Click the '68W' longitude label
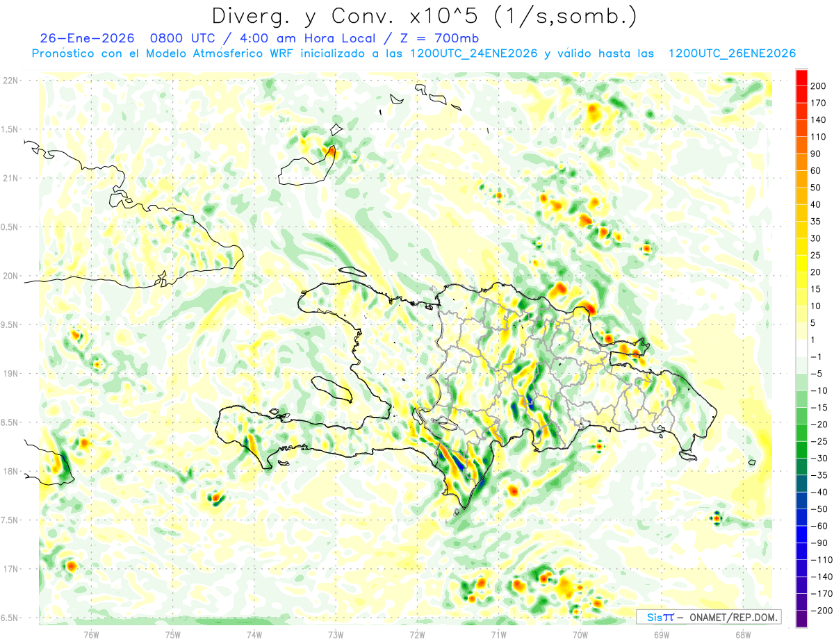 pyautogui.click(x=742, y=634)
